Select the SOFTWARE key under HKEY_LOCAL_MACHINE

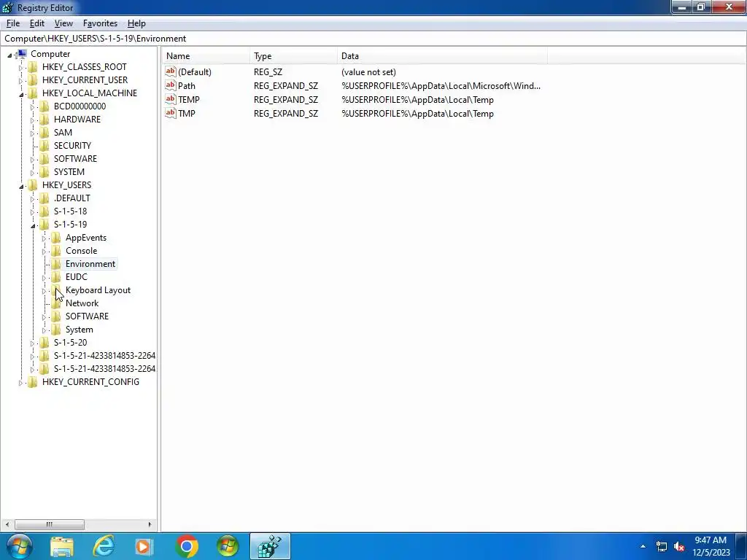point(75,158)
